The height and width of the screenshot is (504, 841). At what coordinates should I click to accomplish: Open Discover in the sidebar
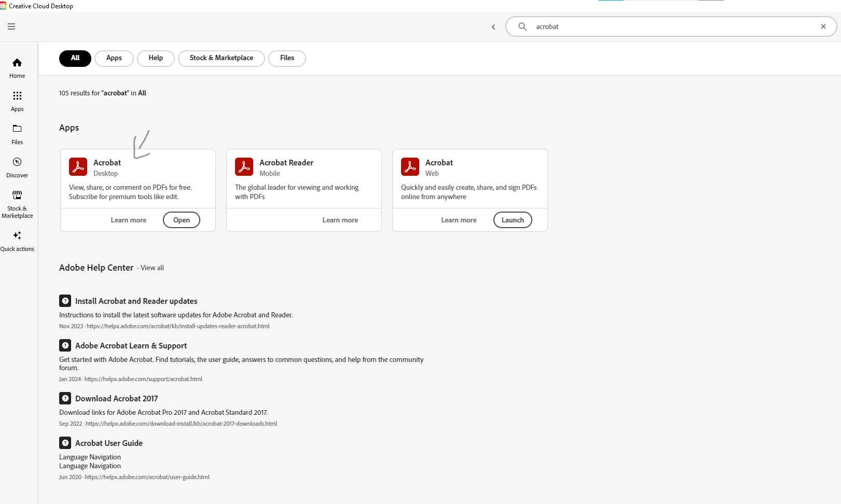tap(17, 167)
